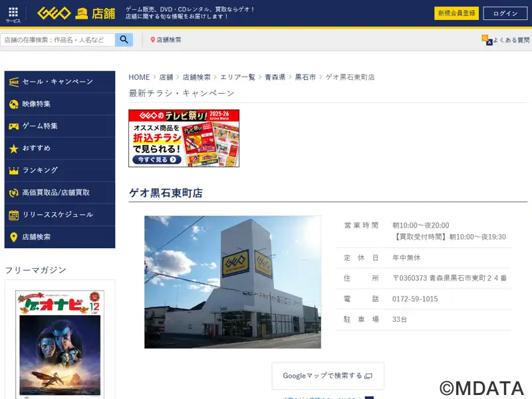532x399 pixels.
Task: Select おすすめ in the sidebar
Action: pyautogui.click(x=60, y=148)
